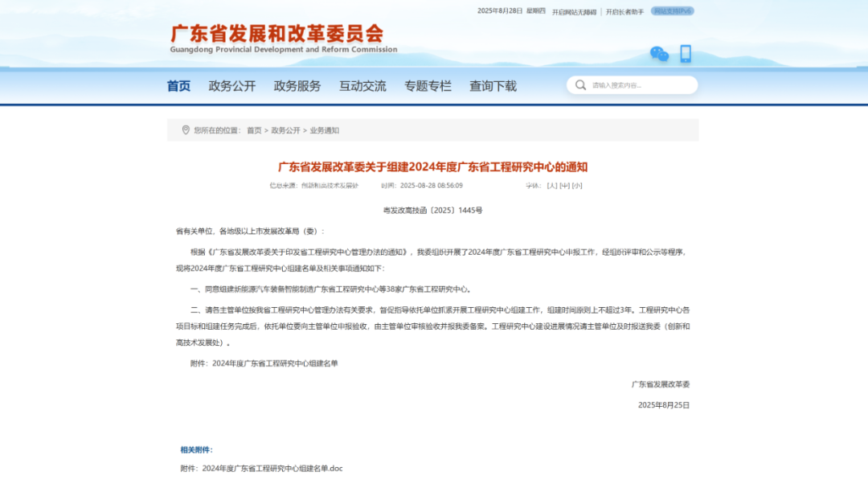Set font size to small [小]
868x484 pixels.
[x=577, y=186]
